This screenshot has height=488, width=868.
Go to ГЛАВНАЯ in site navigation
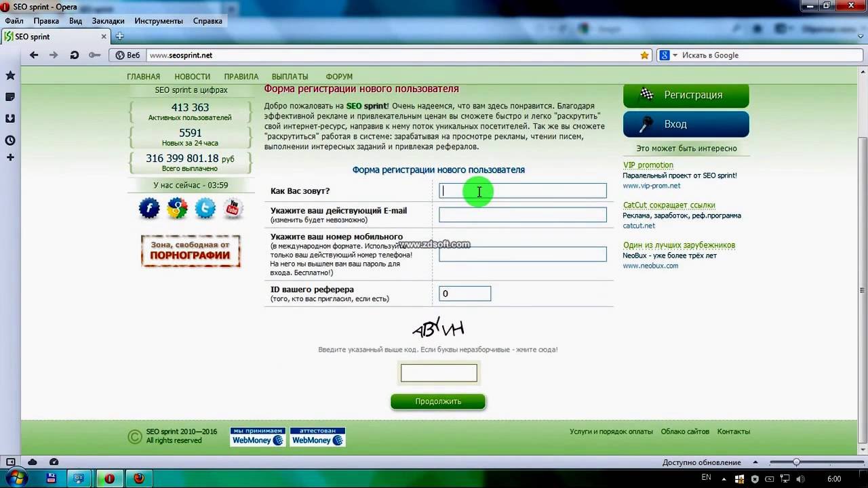coord(143,77)
